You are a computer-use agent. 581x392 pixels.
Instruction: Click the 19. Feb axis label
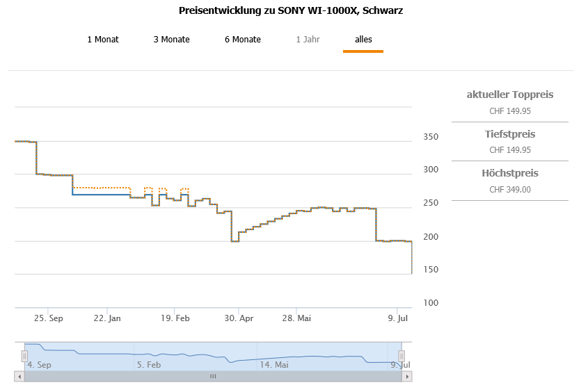(x=175, y=318)
